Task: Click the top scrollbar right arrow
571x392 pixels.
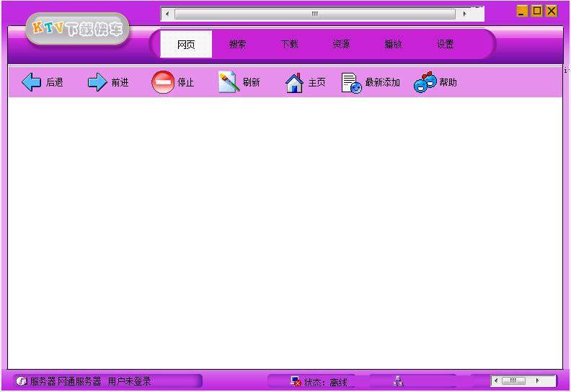Action: click(464, 14)
